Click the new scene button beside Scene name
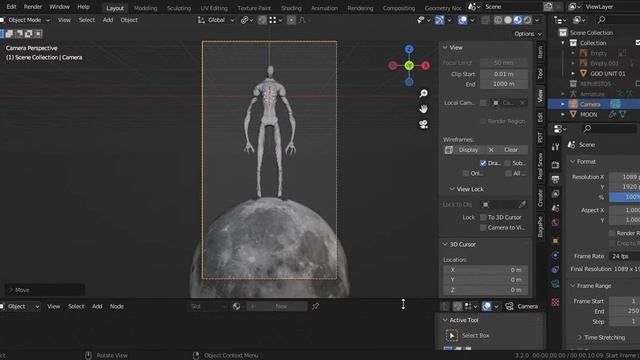 point(548,7)
